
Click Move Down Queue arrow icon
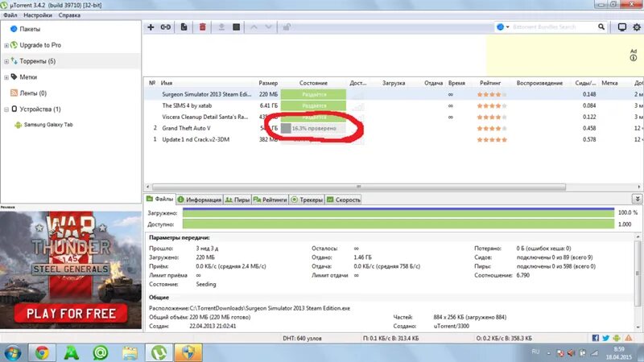269,27
